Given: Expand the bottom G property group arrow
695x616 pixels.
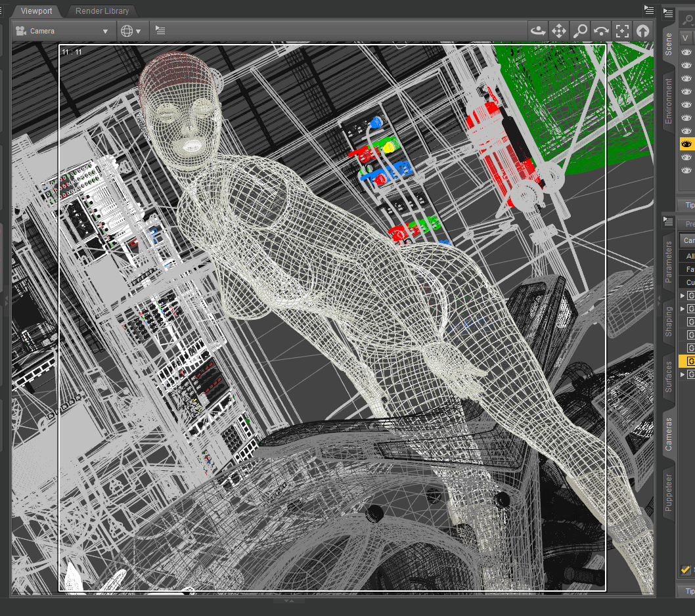Looking at the screenshot, I should pos(683,374).
